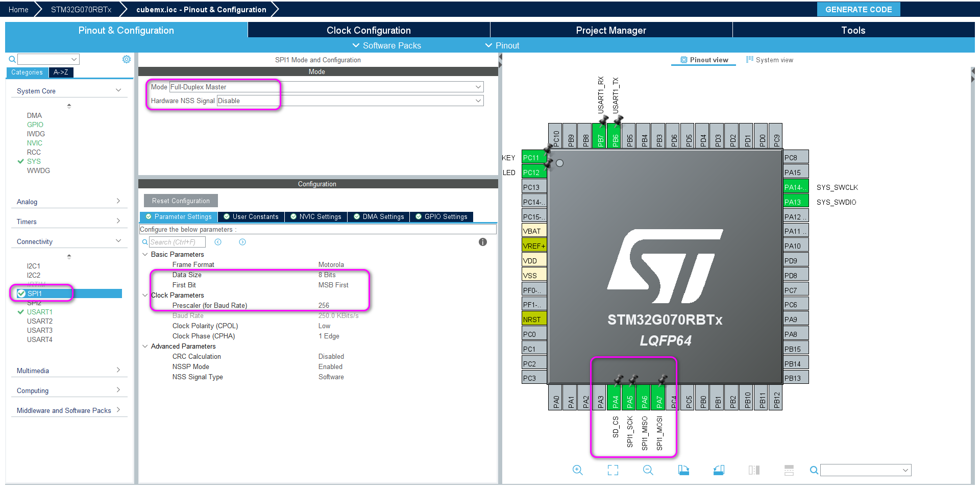Viewport: 980px width, 490px height.
Task: Go to the next parameter search result
Action: [x=242, y=242]
